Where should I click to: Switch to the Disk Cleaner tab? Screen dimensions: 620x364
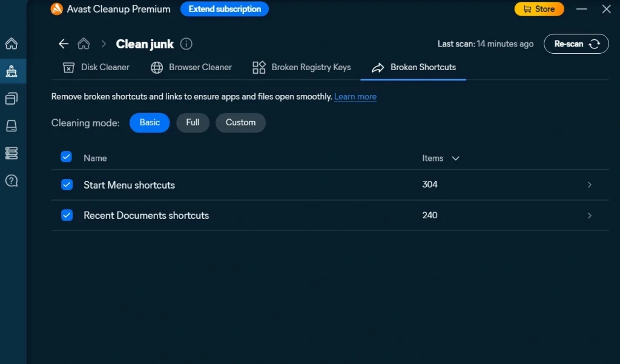(96, 68)
